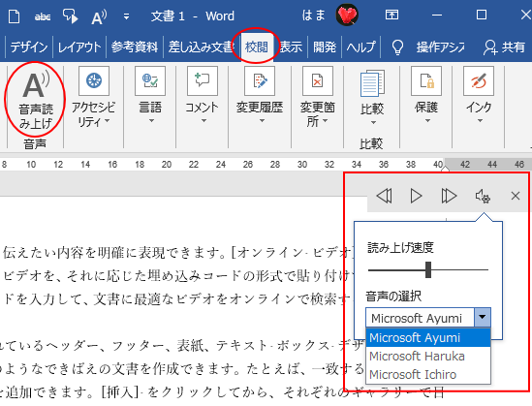Switch to the References (参考資料) tab
The image size is (532, 406).
tap(135, 47)
